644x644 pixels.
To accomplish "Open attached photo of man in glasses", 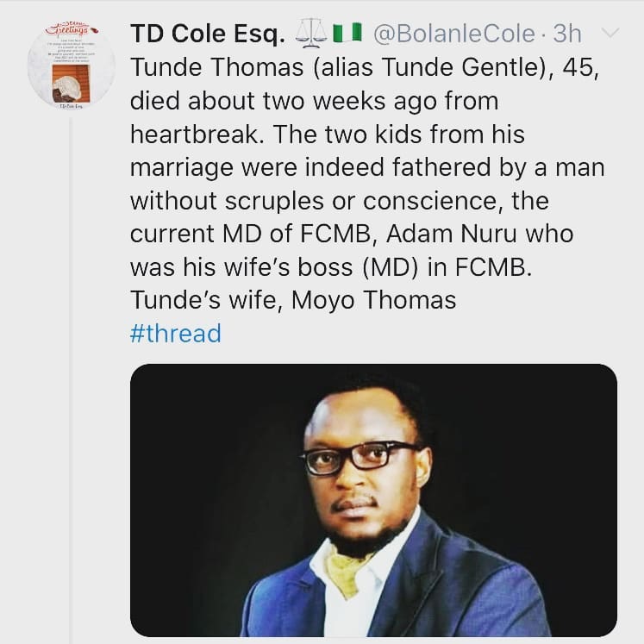I will (373, 500).
